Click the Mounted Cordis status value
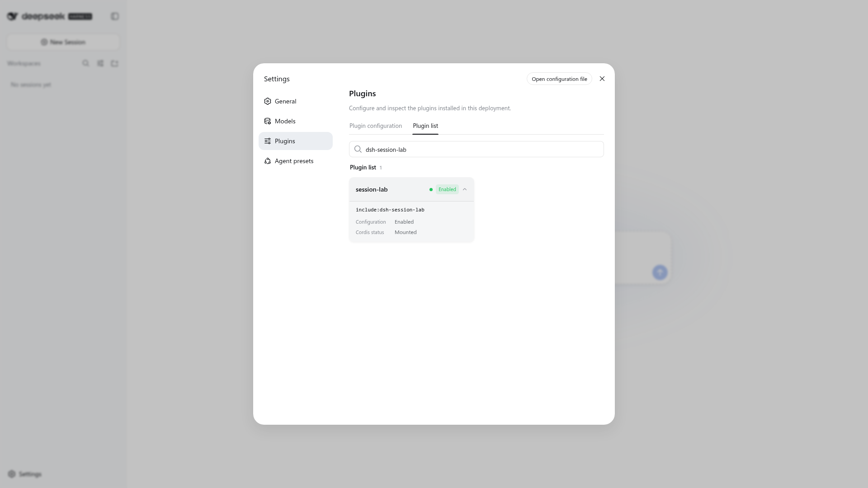 (406, 232)
